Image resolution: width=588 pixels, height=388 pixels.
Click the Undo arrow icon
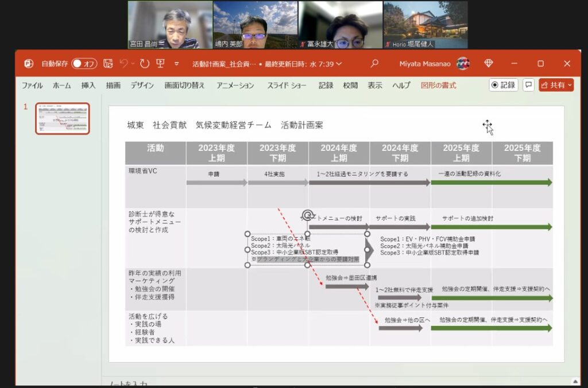click(x=123, y=64)
